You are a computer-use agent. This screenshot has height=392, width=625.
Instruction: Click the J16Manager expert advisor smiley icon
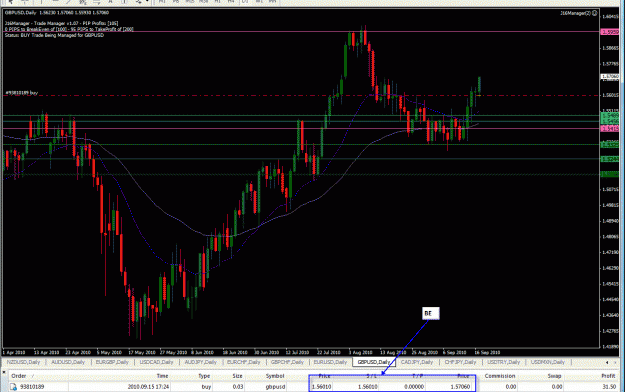594,13
